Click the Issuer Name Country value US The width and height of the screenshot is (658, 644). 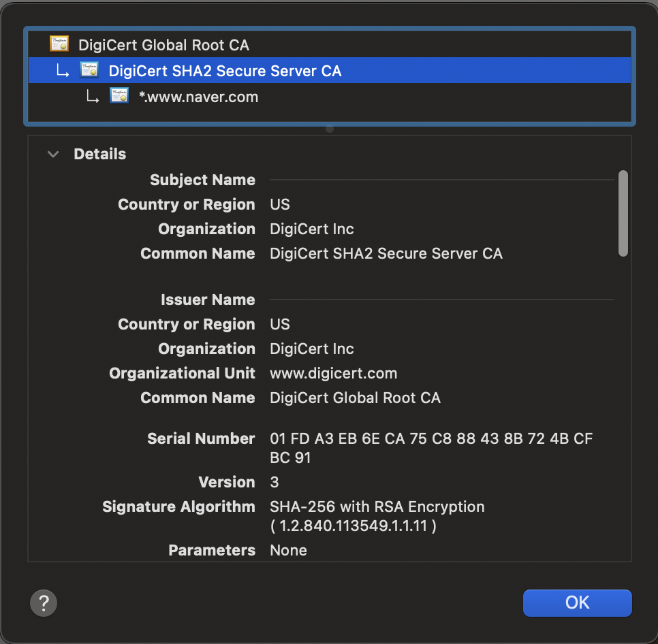pyautogui.click(x=280, y=325)
